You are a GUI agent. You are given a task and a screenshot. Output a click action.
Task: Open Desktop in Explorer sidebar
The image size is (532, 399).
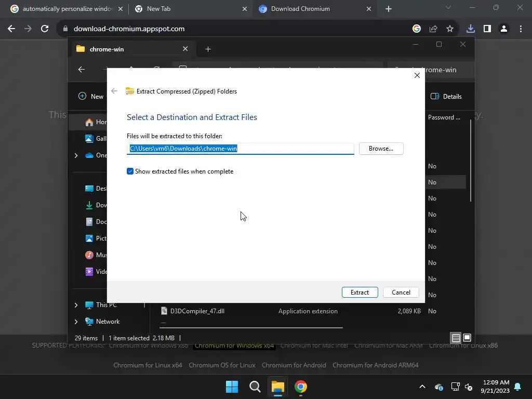click(96, 188)
